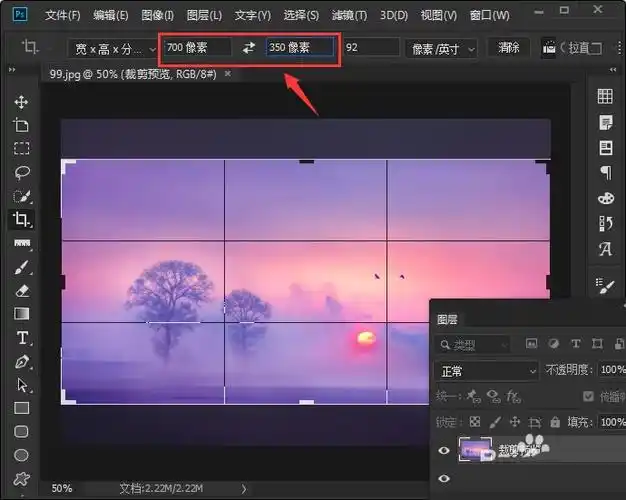The image size is (626, 500).
Task: Open the 图层(L) menu
Action: coord(204,15)
